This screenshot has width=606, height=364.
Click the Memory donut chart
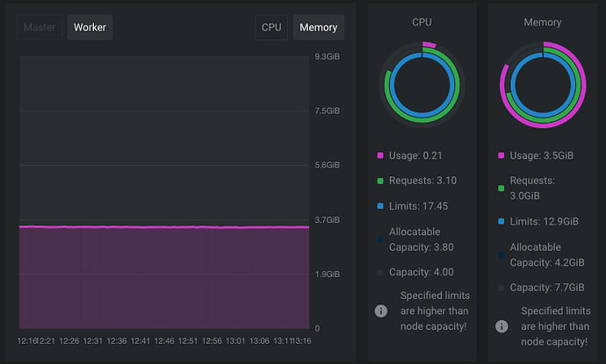pyautogui.click(x=543, y=85)
